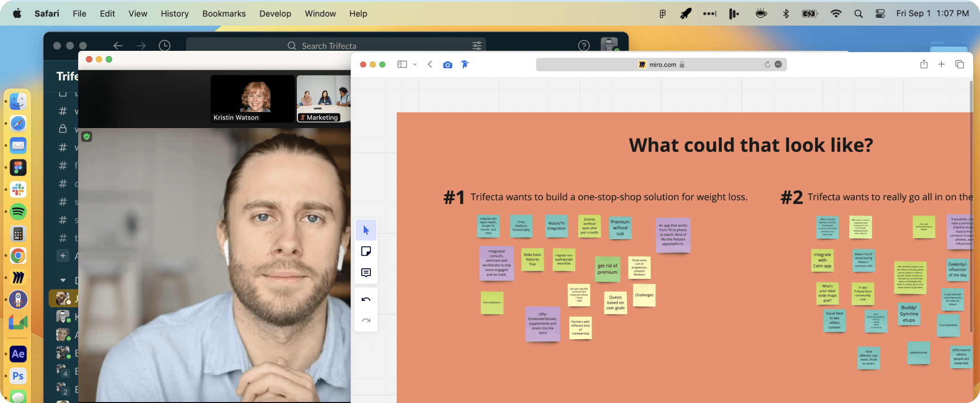The height and width of the screenshot is (403, 980).
Task: Select the "Quests based on user goals" note
Action: pos(615,303)
